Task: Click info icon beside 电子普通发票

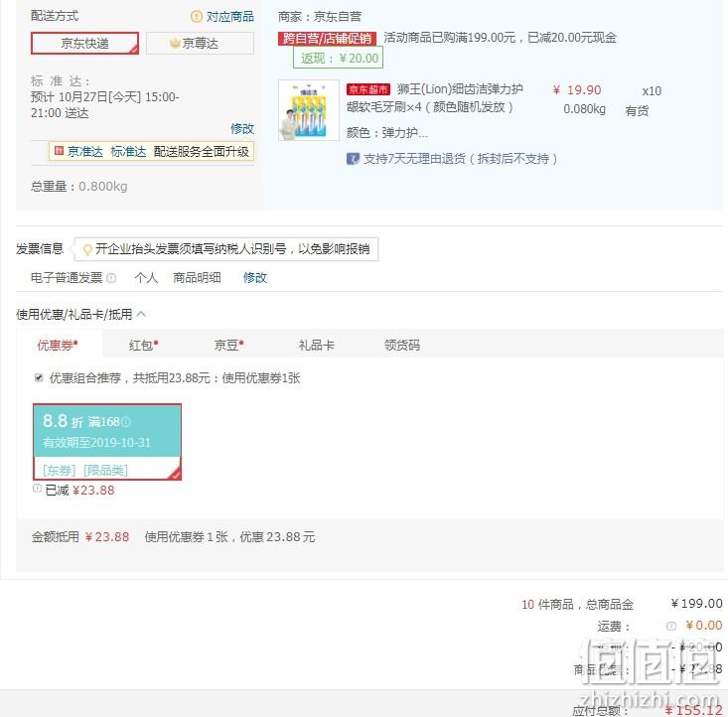Action: [111, 278]
